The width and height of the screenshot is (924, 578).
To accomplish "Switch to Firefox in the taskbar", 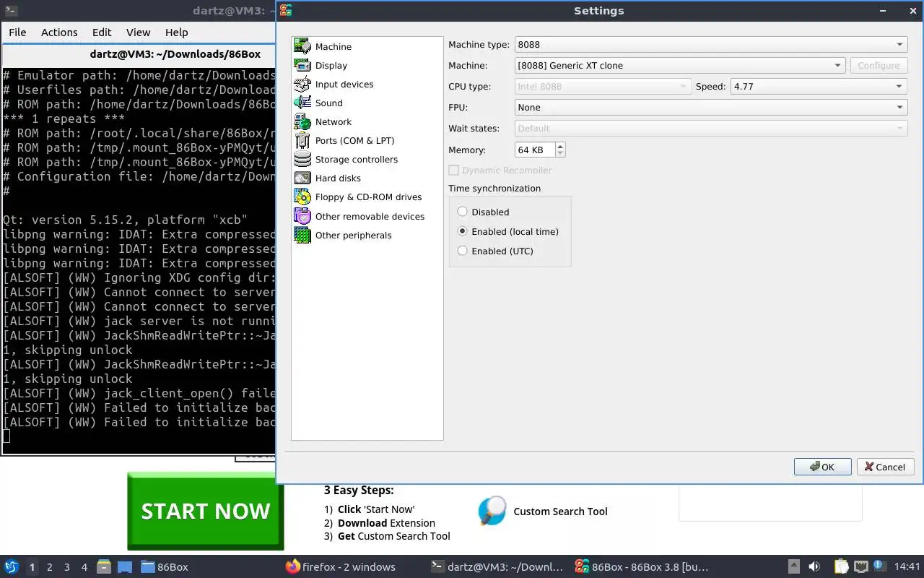I will 340,566.
